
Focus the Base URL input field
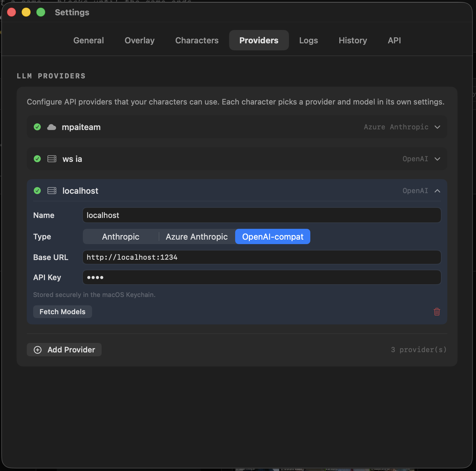[x=262, y=257]
